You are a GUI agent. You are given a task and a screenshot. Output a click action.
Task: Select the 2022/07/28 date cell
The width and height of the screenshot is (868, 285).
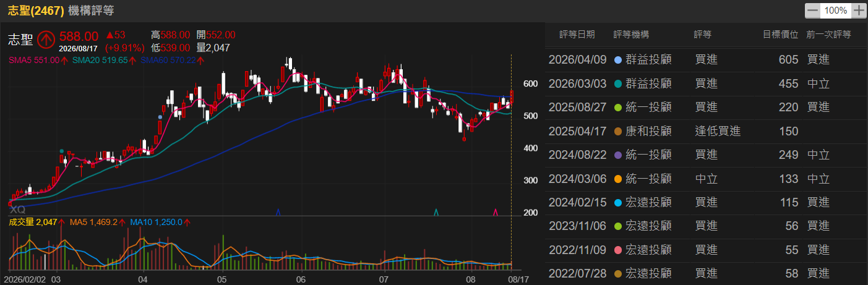[578, 274]
